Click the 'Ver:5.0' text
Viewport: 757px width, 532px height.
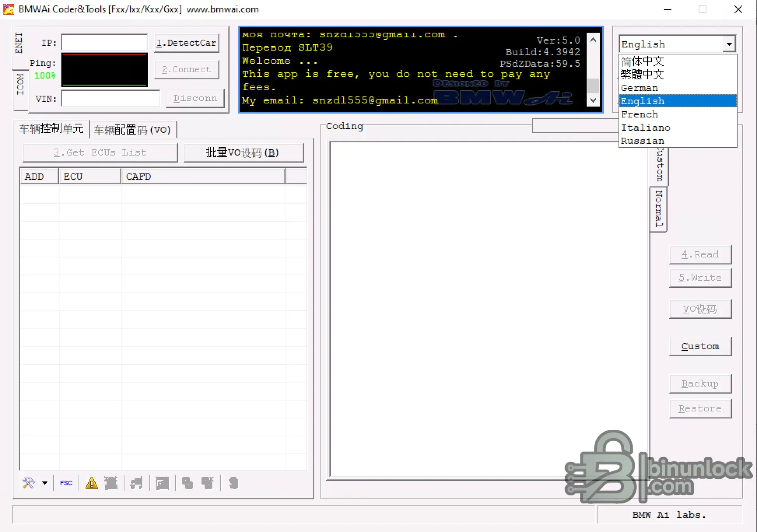pyautogui.click(x=558, y=40)
